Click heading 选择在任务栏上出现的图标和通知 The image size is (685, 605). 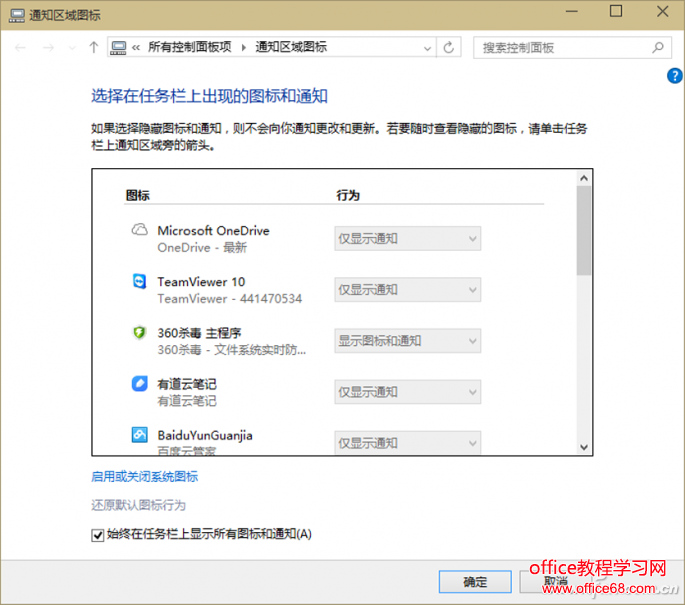pyautogui.click(x=209, y=96)
